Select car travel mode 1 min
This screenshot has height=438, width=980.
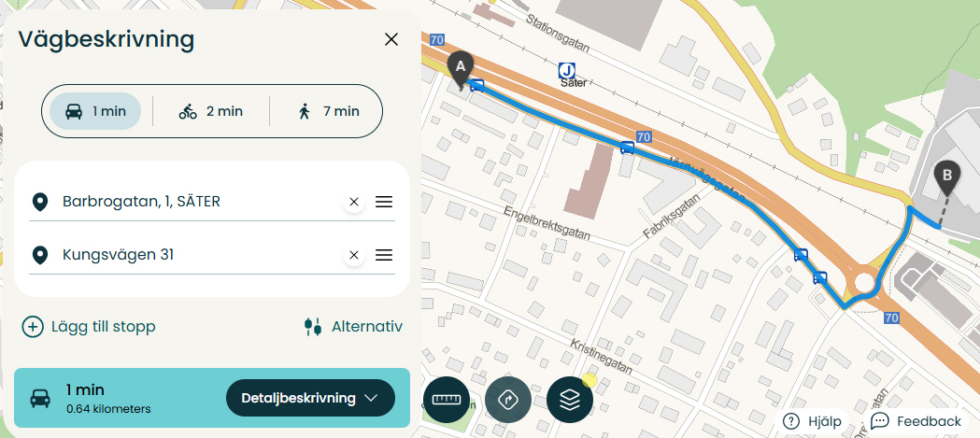[95, 111]
